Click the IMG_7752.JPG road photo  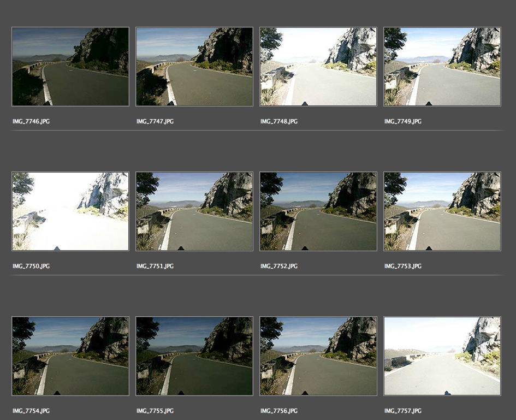coord(318,211)
